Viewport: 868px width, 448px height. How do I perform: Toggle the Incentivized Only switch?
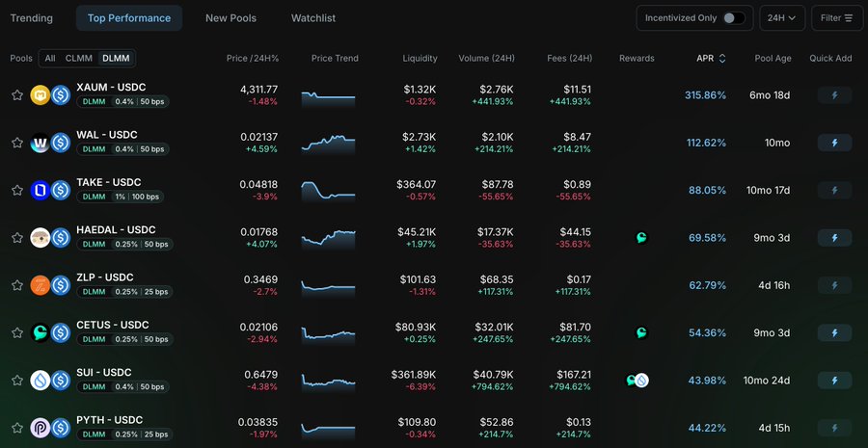coord(734,18)
